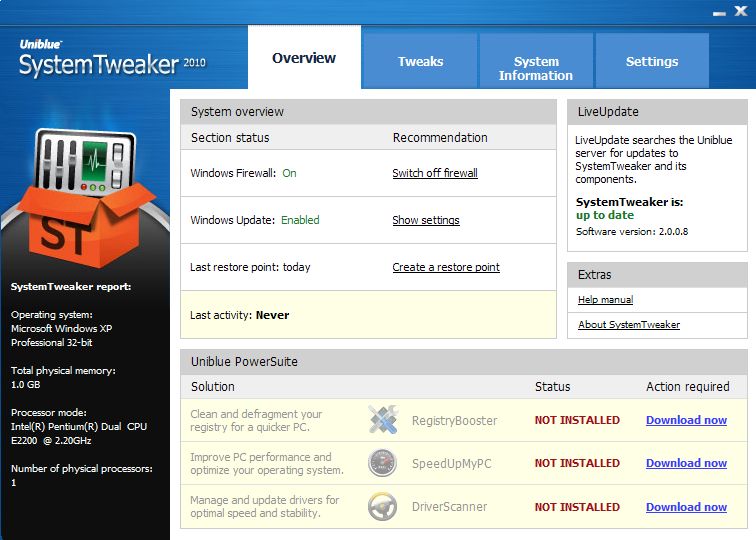
Task: Click NOT INSTALLED status for SpeedUpMyPC
Action: click(x=577, y=463)
